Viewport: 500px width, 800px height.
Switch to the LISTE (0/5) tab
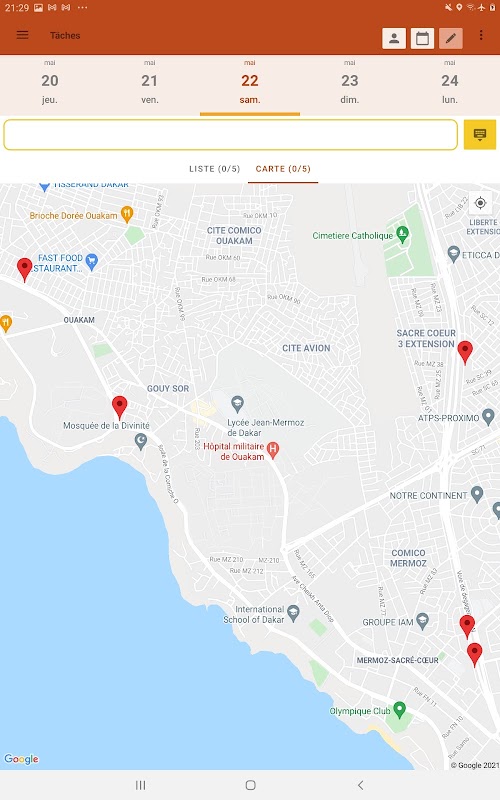pyautogui.click(x=214, y=169)
